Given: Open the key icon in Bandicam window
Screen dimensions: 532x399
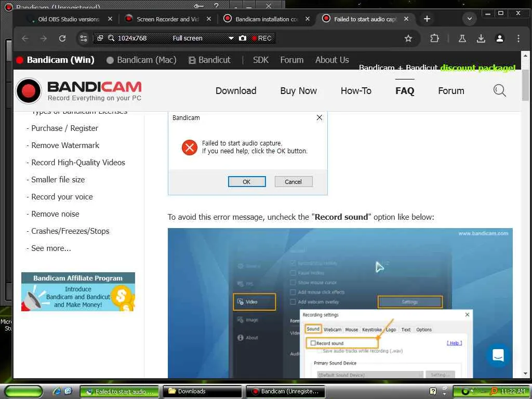Looking at the screenshot, I should tap(199, 6).
